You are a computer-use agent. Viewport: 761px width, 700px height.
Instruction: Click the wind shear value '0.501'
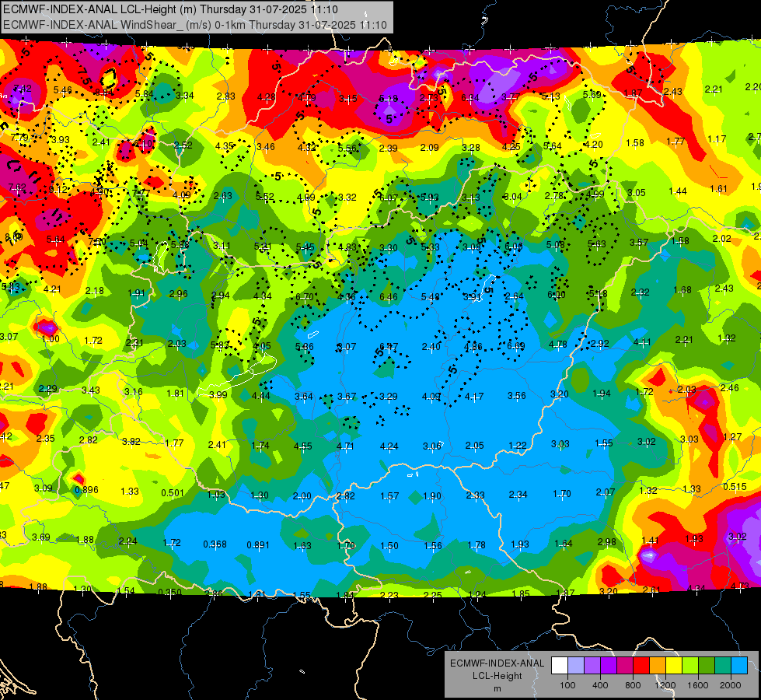[173, 493]
